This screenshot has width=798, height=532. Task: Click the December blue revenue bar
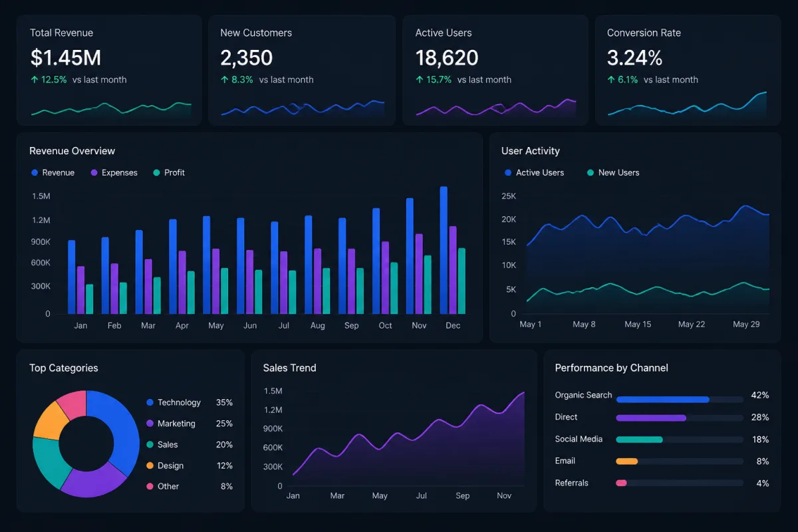click(444, 250)
